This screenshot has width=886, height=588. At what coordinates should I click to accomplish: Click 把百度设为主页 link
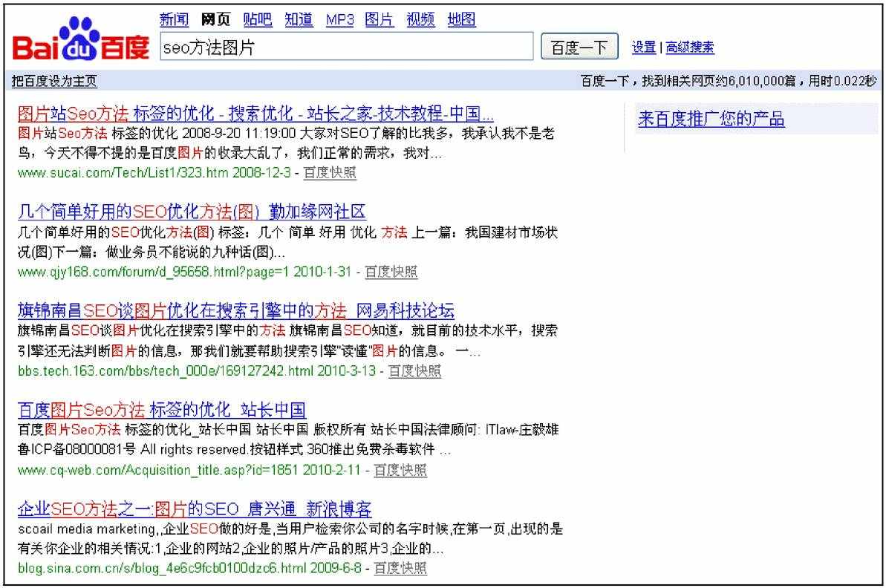[54, 82]
